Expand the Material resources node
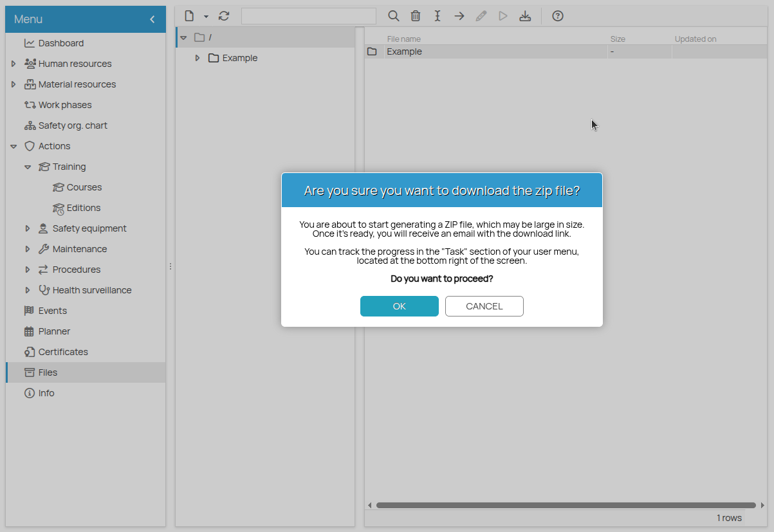The height and width of the screenshot is (532, 774). (14, 84)
